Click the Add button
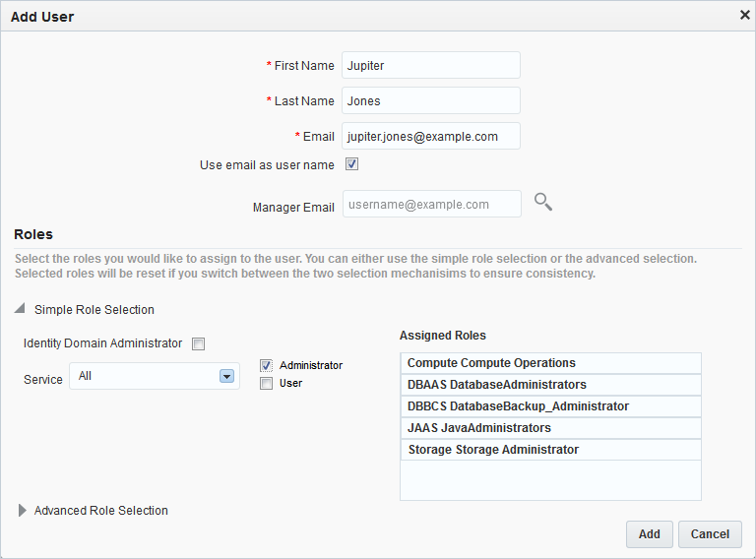Image resolution: width=756 pixels, height=559 pixels. click(650, 534)
